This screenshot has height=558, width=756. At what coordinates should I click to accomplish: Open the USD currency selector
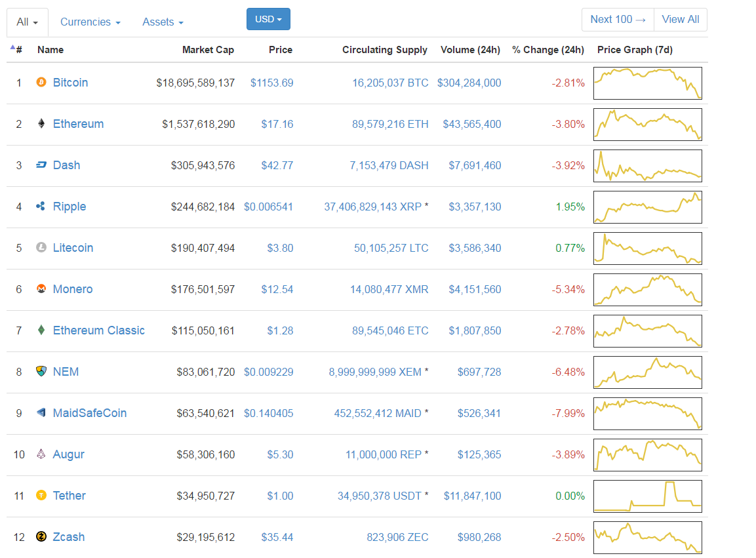coord(268,19)
